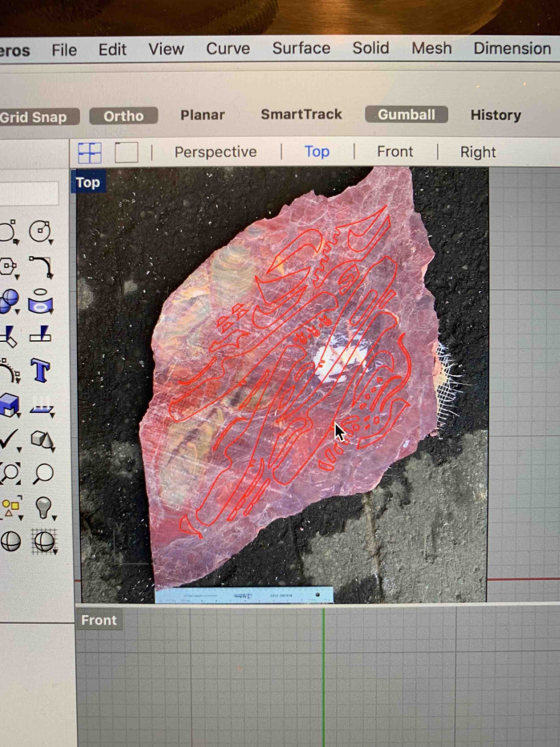Click the blue ruler in Top viewport
This screenshot has width=560, height=747.
tap(244, 595)
